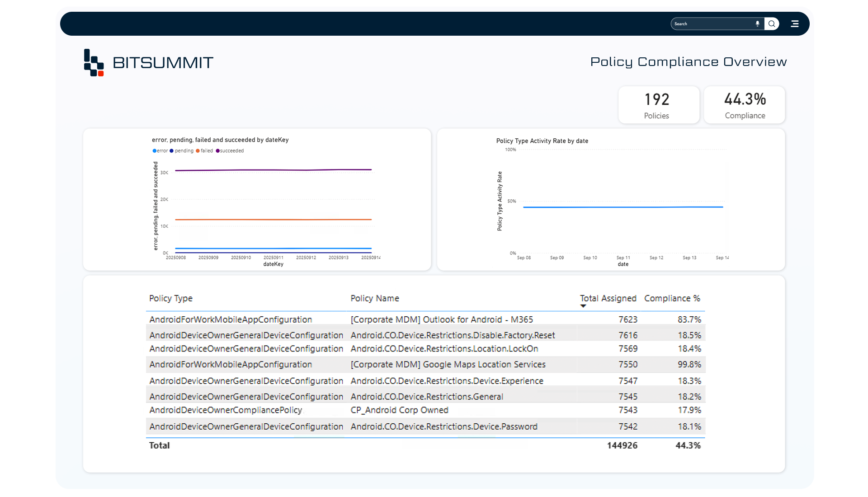The image size is (868, 497).
Task: Open the hamburger menu icon
Action: [794, 23]
